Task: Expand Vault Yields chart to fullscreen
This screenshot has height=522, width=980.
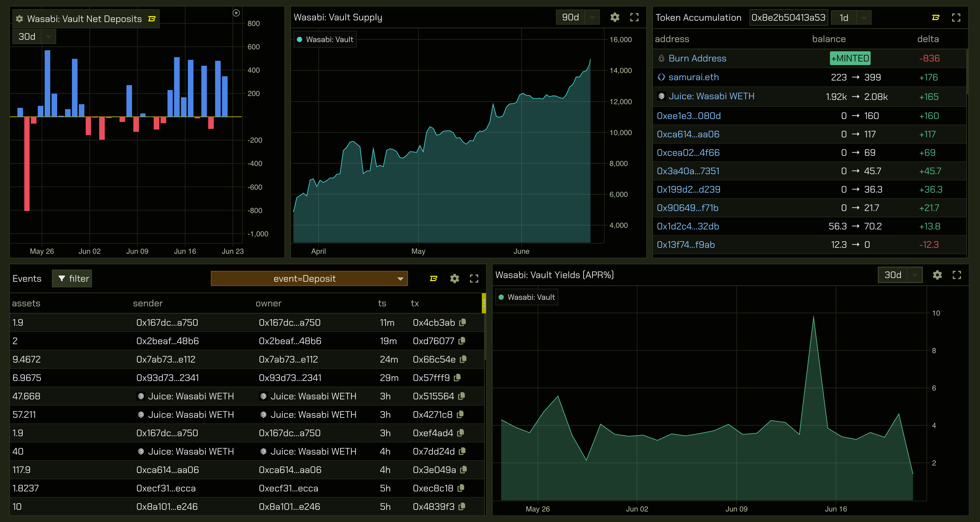Action: pyautogui.click(x=956, y=275)
